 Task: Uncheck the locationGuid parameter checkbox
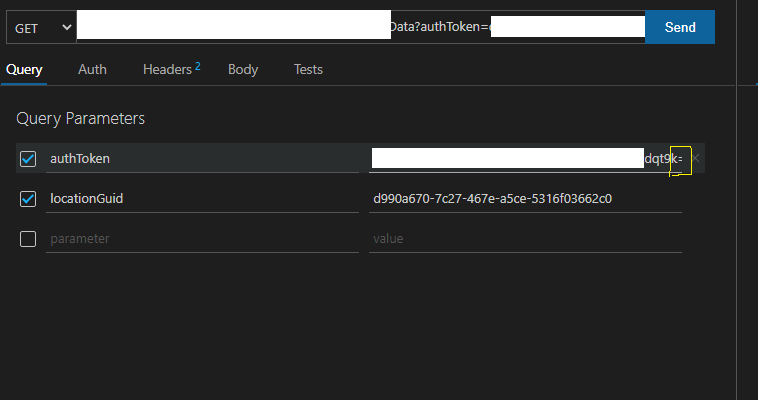[x=28, y=199]
